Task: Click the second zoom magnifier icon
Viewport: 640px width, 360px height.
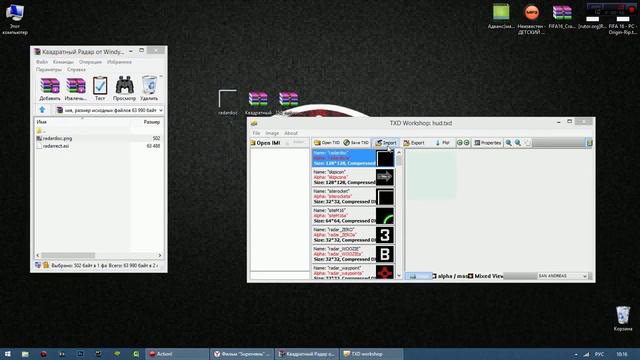Action: (518, 143)
